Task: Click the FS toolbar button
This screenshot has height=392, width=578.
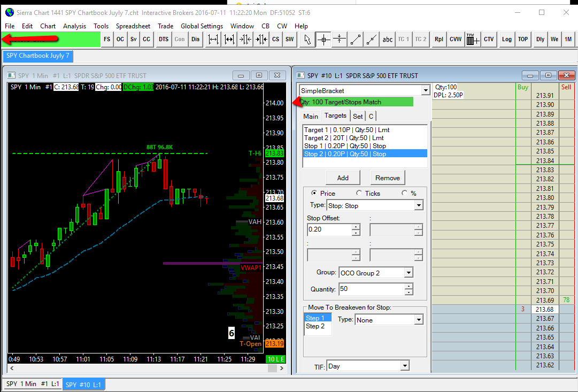Action: (107, 39)
